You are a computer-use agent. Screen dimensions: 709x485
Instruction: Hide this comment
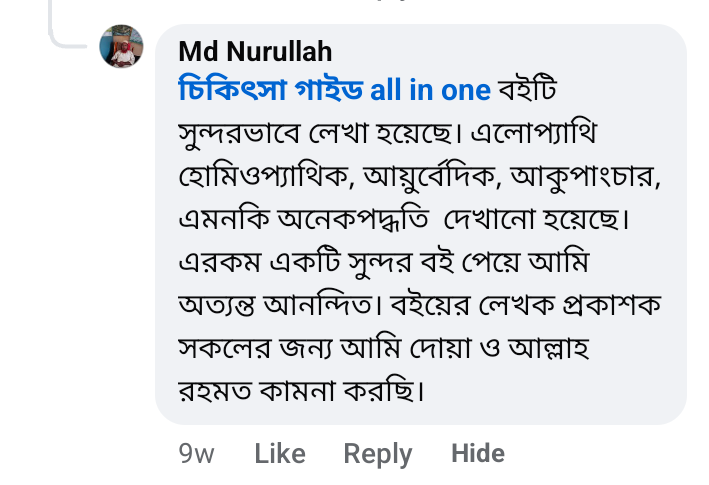[x=477, y=453]
